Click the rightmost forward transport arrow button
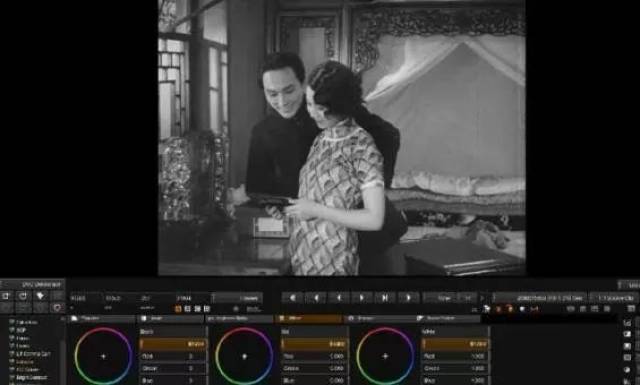Image resolution: width=640 pixels, height=385 pixels. point(408,298)
